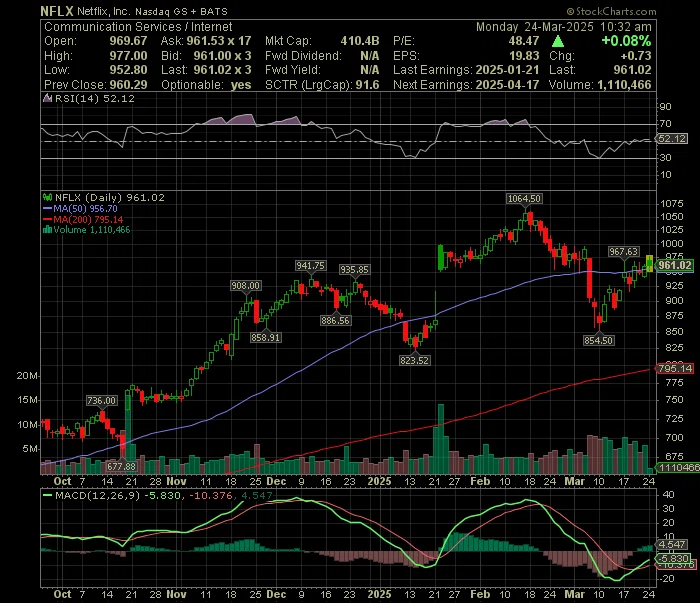Click the Next Earnings date 2025-04-17

pyautogui.click(x=507, y=85)
